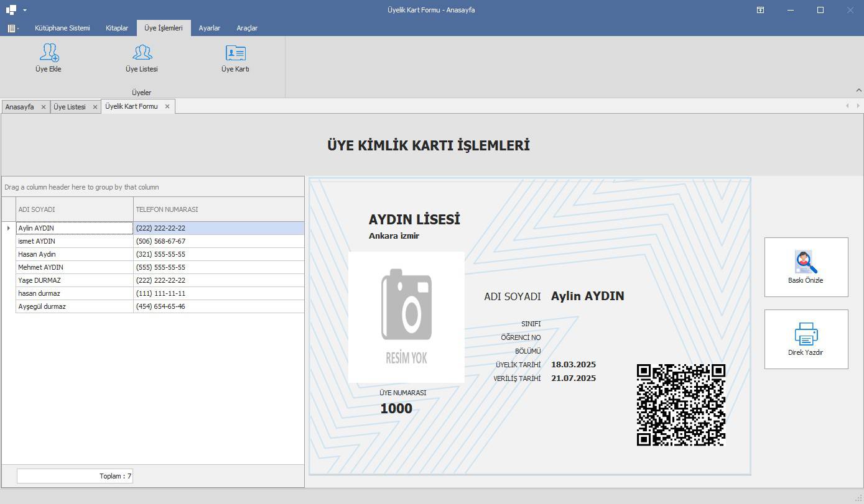
Task: Open the quick access toolbar dropdown arrow
Action: pos(25,11)
